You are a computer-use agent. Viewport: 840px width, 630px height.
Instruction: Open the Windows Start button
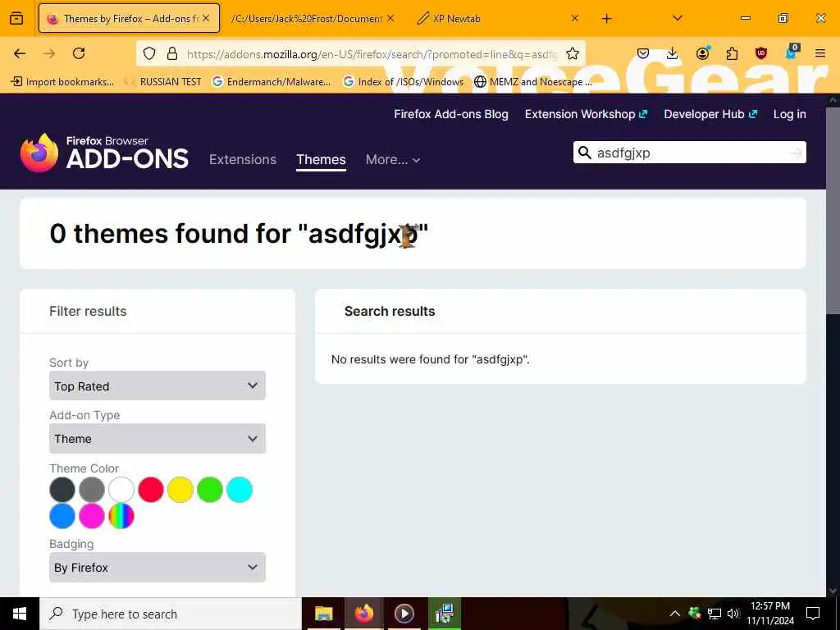coord(20,614)
